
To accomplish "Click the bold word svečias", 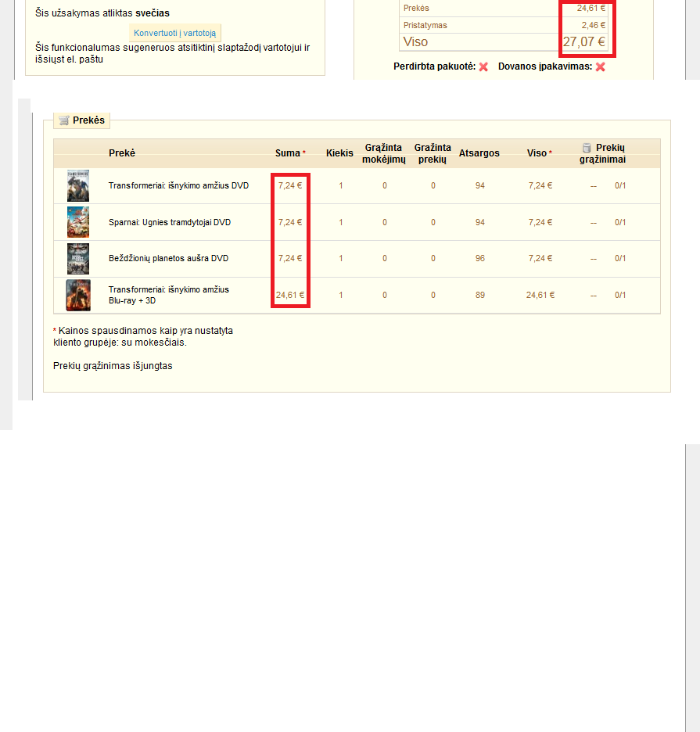I will coord(153,13).
